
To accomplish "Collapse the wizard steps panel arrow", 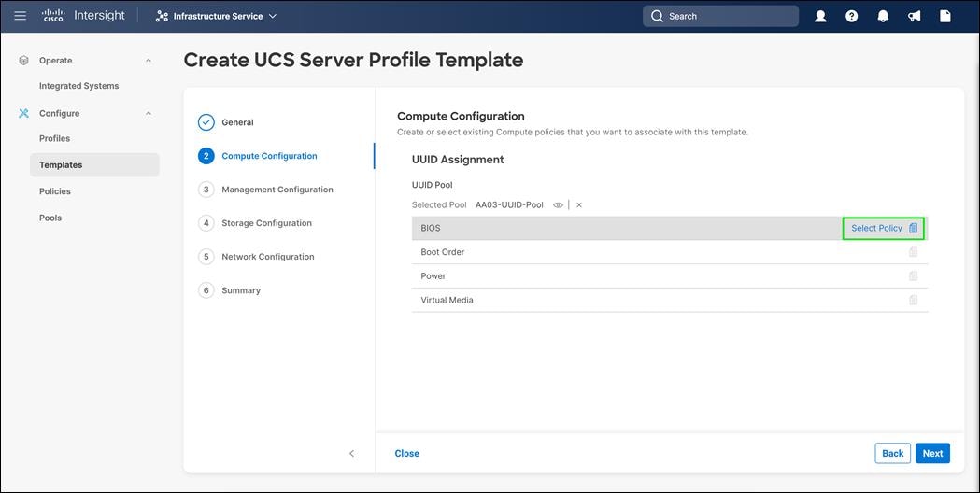I will [x=352, y=454].
